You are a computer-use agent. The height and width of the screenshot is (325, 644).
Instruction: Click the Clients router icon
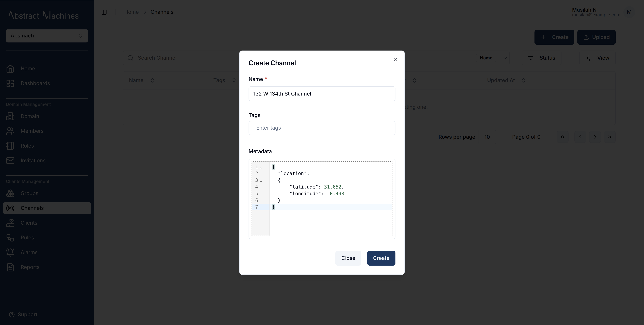[x=10, y=223]
